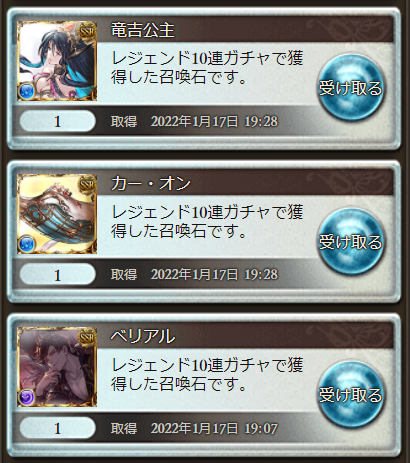Click quantity 1 field for ベリアル
Image resolution: width=410 pixels, height=463 pixels.
pyautogui.click(x=58, y=428)
